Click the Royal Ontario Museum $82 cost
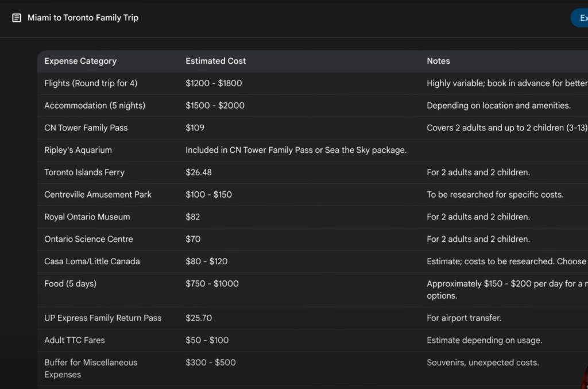The image size is (588, 389). pyautogui.click(x=192, y=217)
